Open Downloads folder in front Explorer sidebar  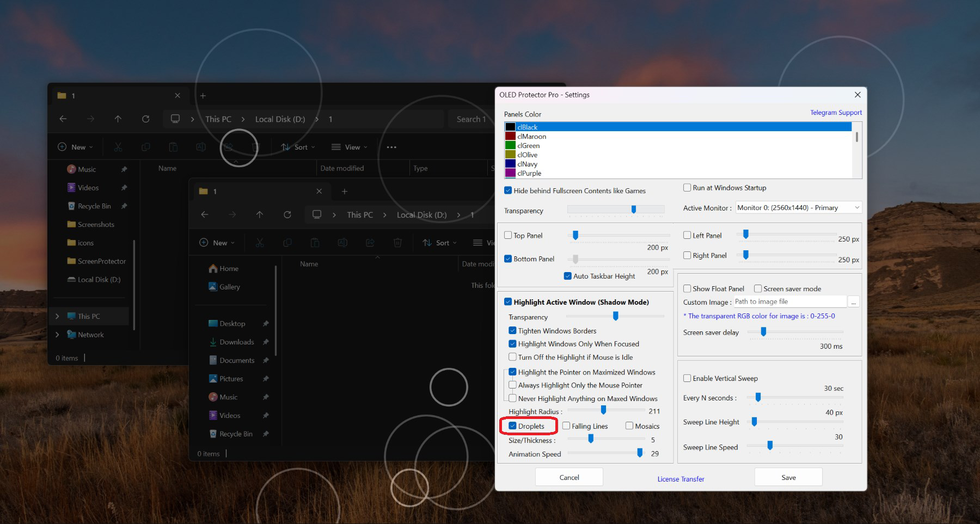point(232,342)
